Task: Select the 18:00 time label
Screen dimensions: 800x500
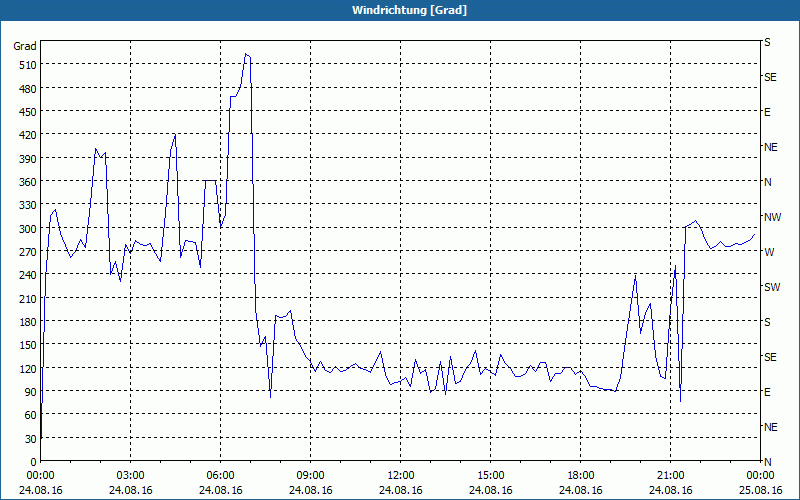Action: point(581,476)
